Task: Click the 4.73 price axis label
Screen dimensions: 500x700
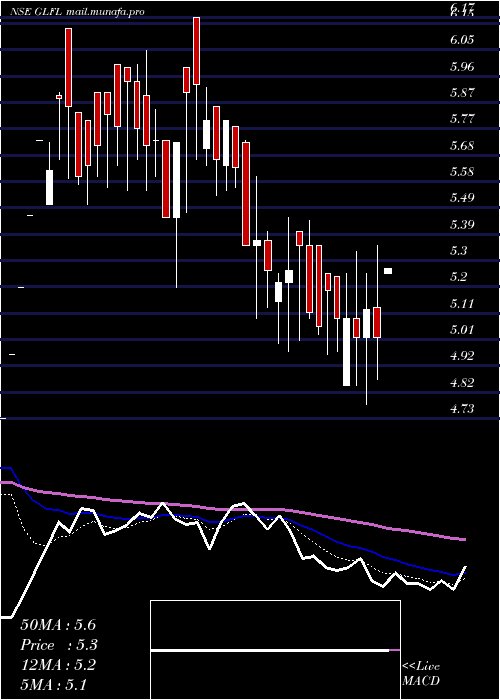Action: click(x=462, y=409)
